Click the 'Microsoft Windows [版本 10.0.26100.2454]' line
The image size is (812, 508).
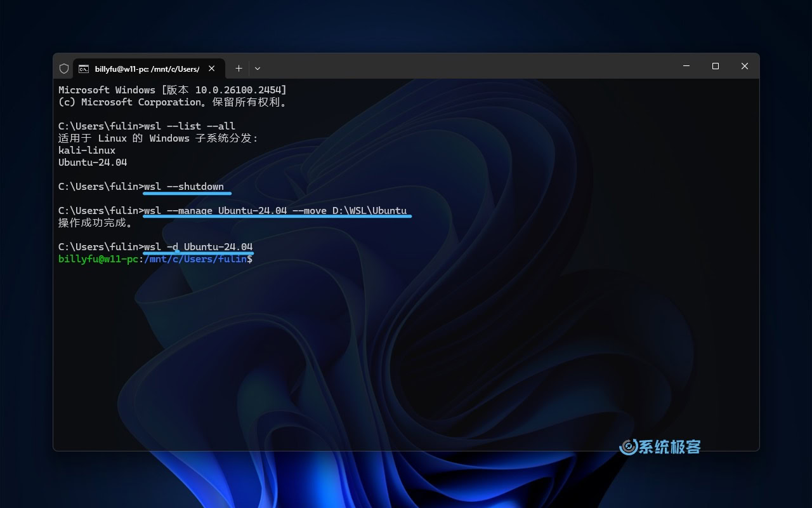pyautogui.click(x=173, y=90)
